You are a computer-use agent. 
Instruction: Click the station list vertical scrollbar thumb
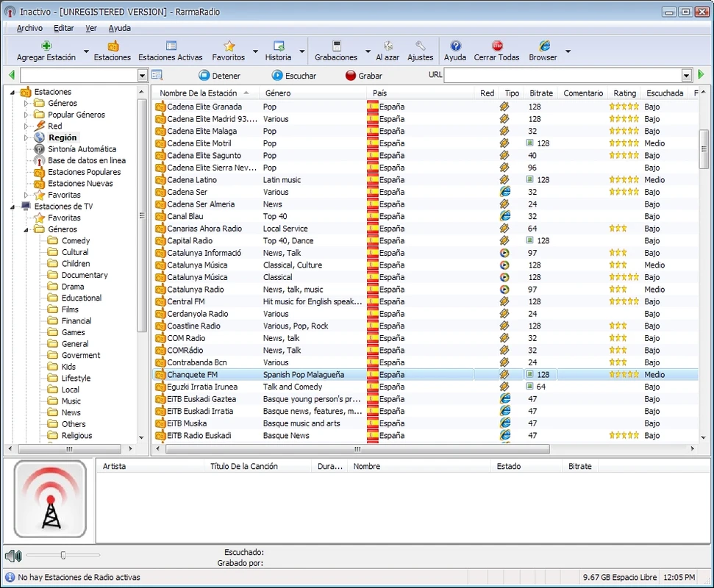tap(704, 149)
